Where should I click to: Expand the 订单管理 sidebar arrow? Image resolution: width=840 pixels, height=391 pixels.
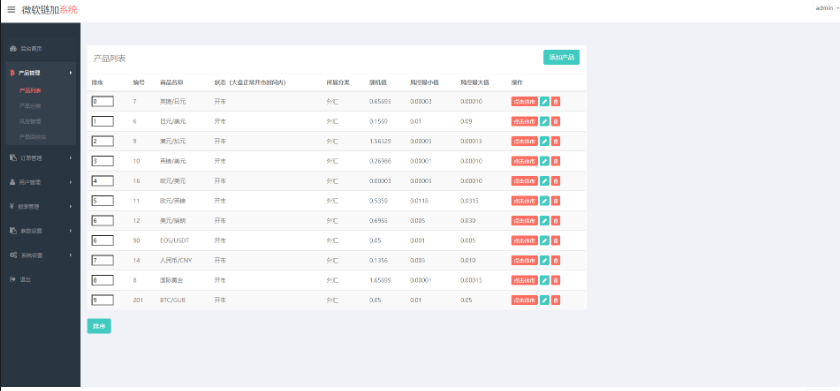(71, 158)
